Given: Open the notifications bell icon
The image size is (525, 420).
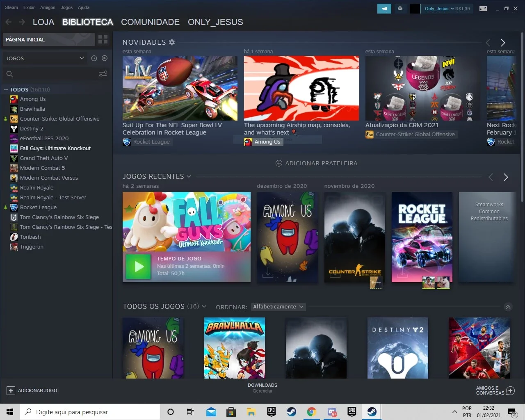Looking at the screenshot, I should point(400,9).
